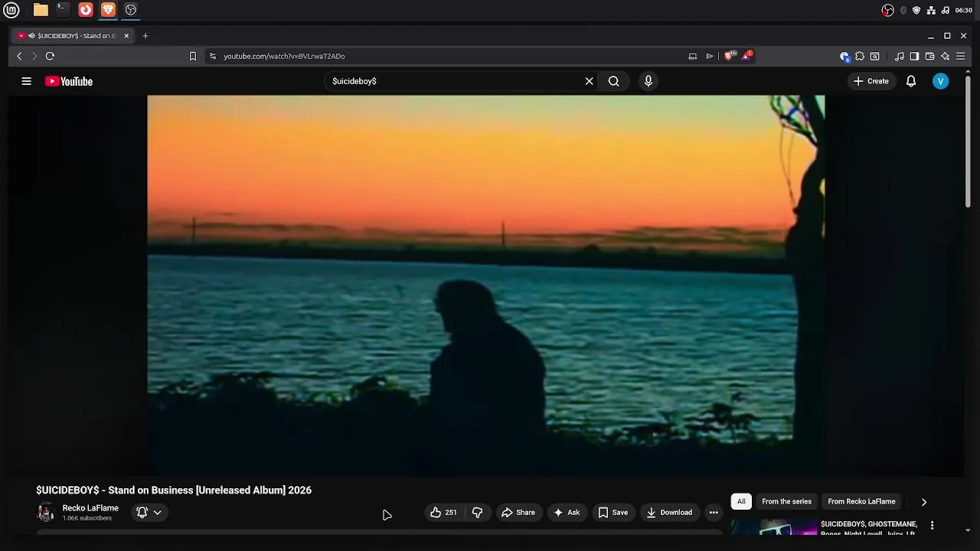Click the send/share arrow icon in address bar

710,56
